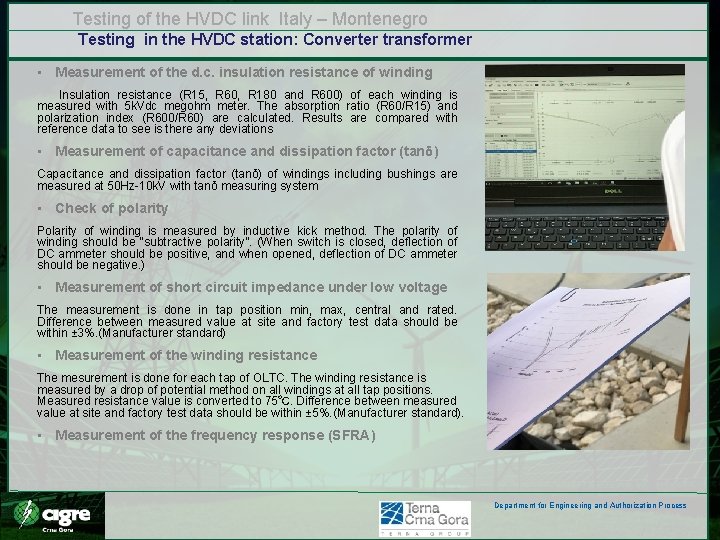Screen dimensions: 720x540
Task: Click the heading 'Check of polarity'
Action: coord(112,208)
